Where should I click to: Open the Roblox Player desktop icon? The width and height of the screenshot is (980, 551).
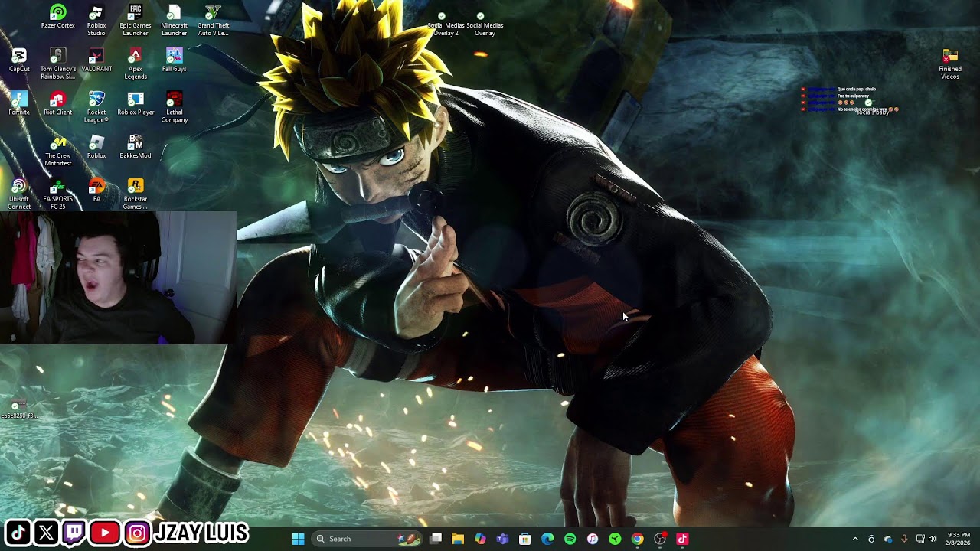click(x=136, y=103)
